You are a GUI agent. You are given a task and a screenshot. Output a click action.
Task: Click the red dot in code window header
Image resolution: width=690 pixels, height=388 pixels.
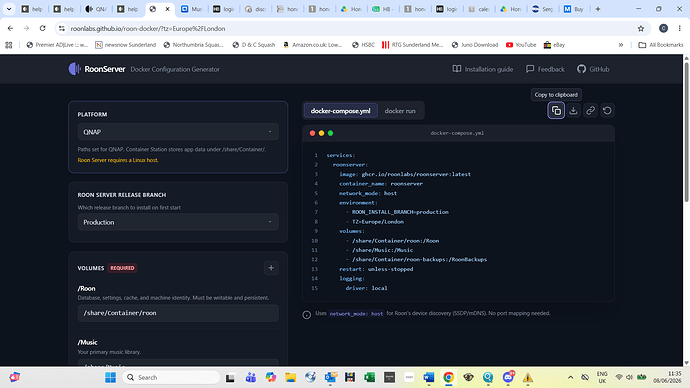click(312, 133)
